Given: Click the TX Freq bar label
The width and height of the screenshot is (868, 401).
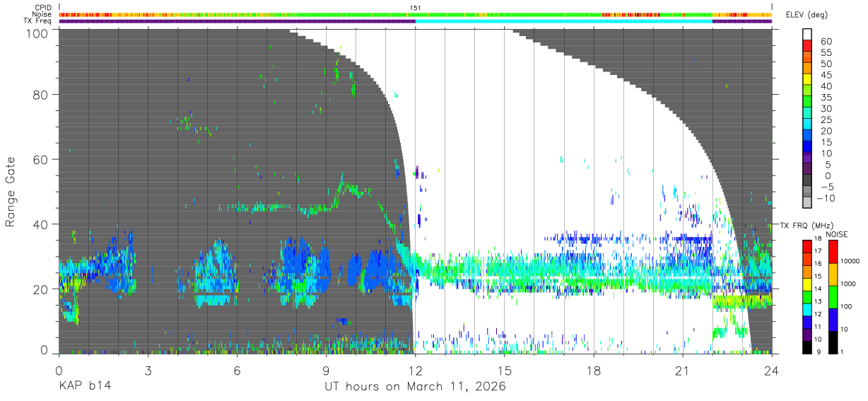Looking at the screenshot, I should click(x=39, y=21).
